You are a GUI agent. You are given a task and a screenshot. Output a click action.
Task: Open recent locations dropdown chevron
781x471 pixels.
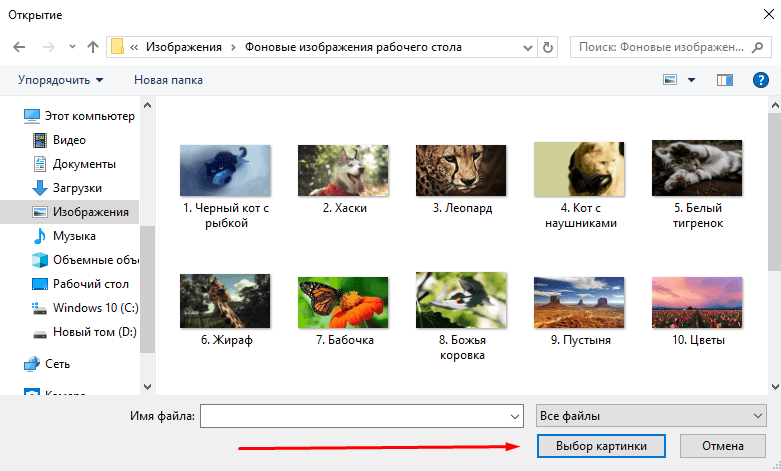72,47
